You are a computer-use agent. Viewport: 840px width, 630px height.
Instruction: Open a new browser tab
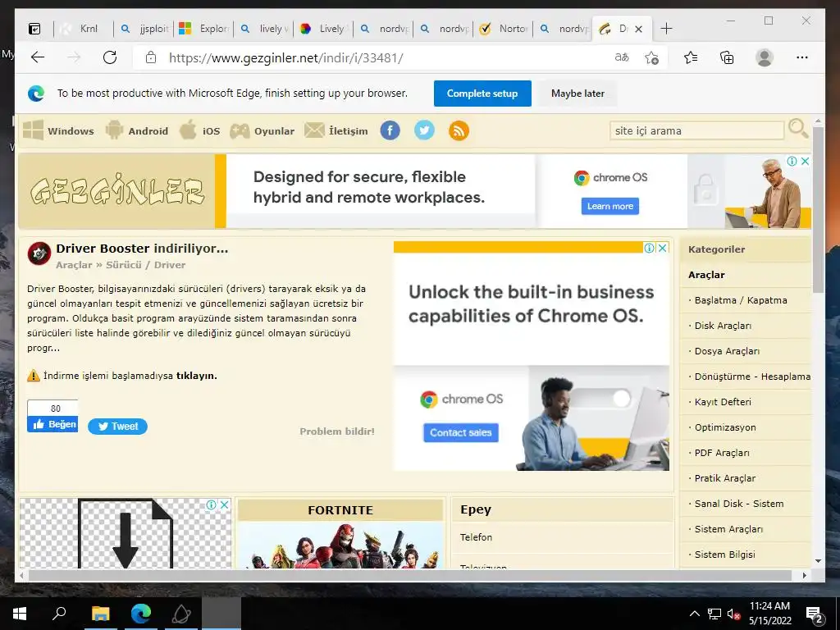(x=666, y=29)
